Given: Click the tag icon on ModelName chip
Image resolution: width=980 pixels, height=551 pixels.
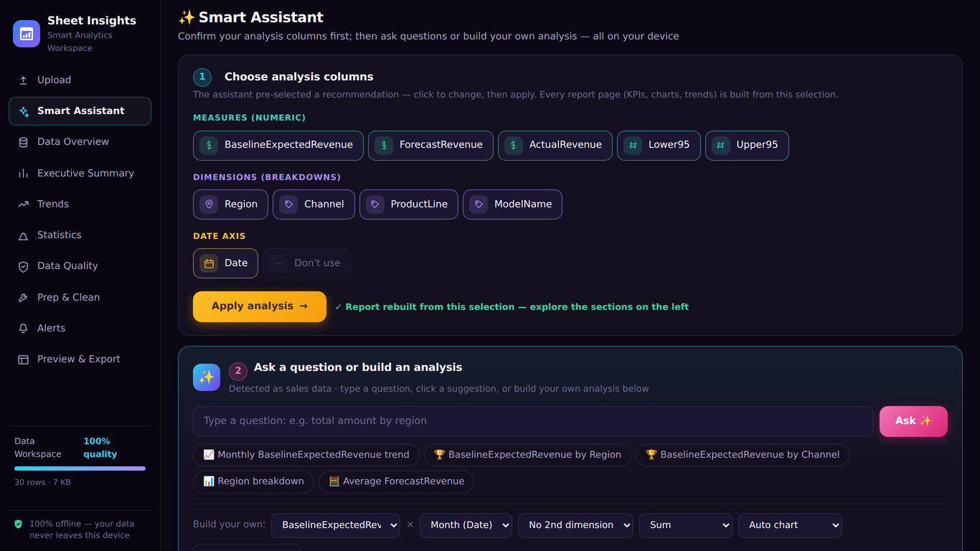Looking at the screenshot, I should [479, 204].
